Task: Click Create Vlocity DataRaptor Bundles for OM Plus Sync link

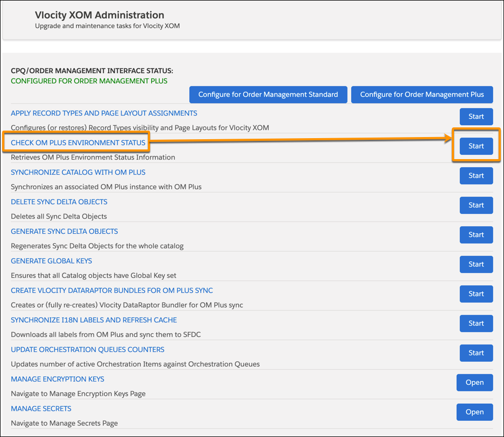Action: click(112, 290)
